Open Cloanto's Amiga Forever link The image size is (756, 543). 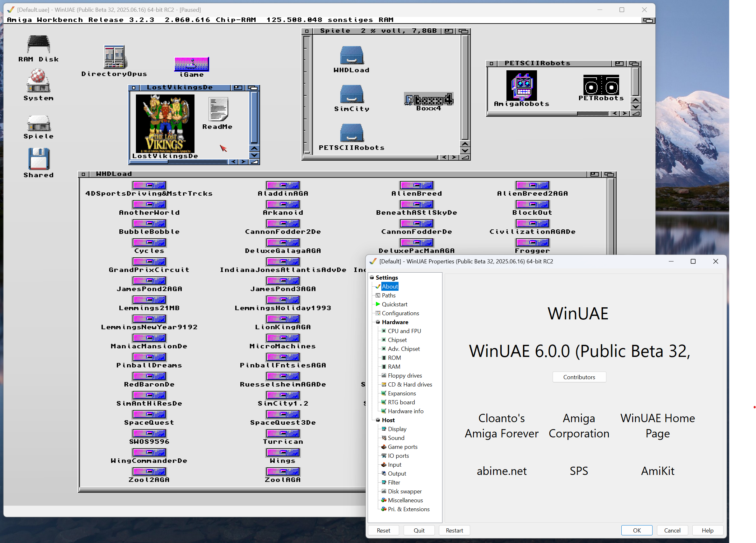click(502, 426)
